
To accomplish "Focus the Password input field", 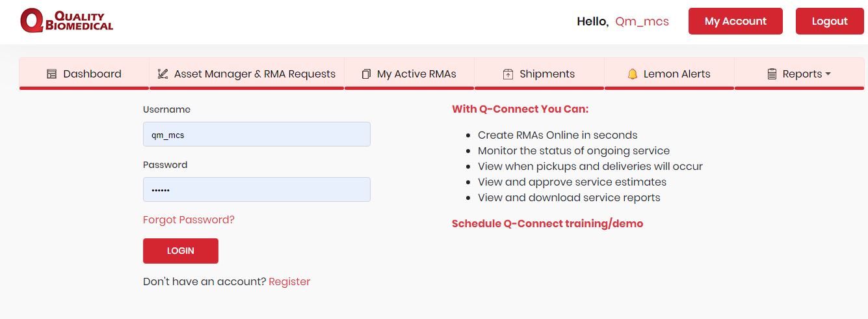I will [x=257, y=189].
